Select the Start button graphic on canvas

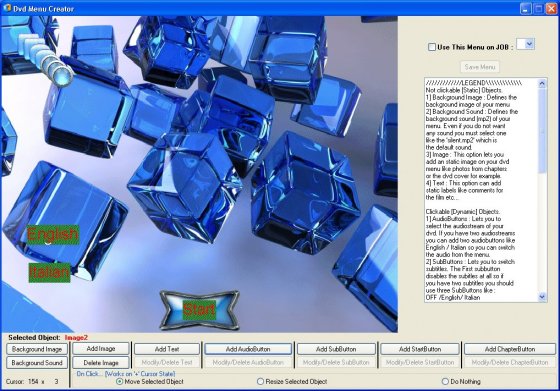tap(199, 310)
